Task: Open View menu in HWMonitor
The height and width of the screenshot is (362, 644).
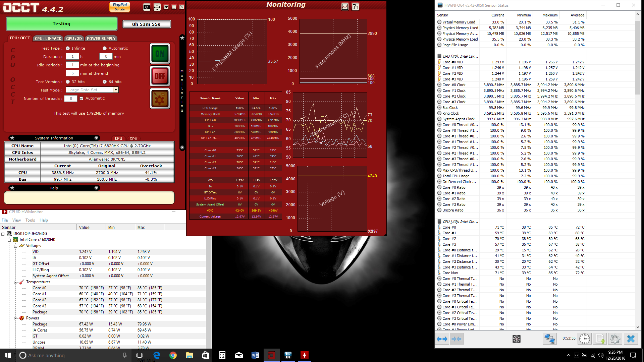Action: [x=16, y=220]
